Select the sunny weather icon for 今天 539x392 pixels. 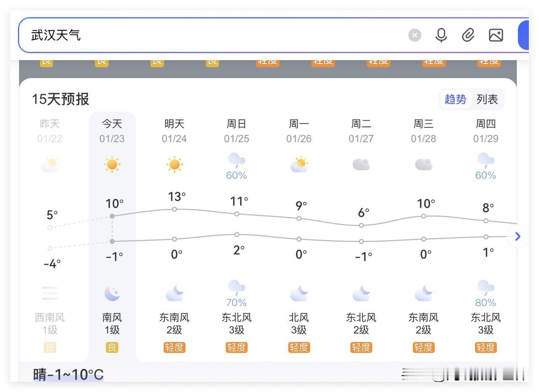pyautogui.click(x=112, y=164)
